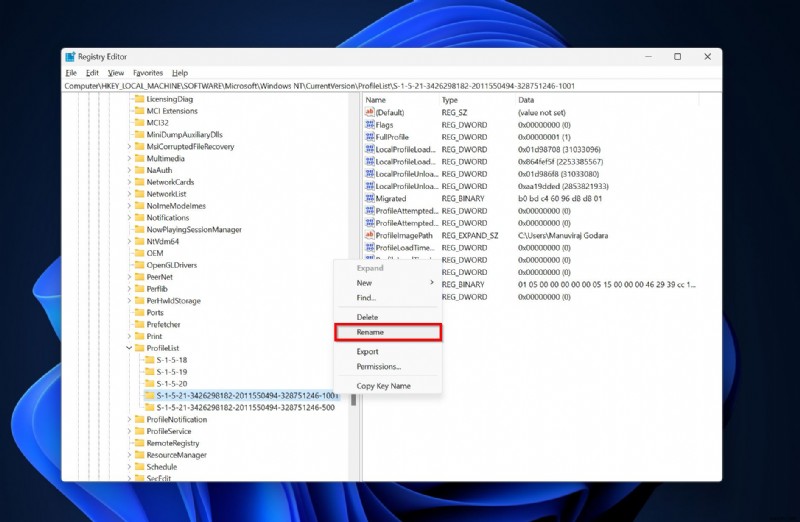Image resolution: width=800 pixels, height=522 pixels.
Task: Open the View menu
Action: pyautogui.click(x=116, y=73)
